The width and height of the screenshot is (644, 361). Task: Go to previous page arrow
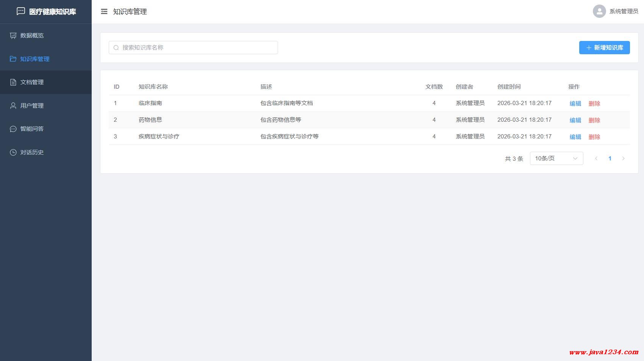tap(596, 159)
